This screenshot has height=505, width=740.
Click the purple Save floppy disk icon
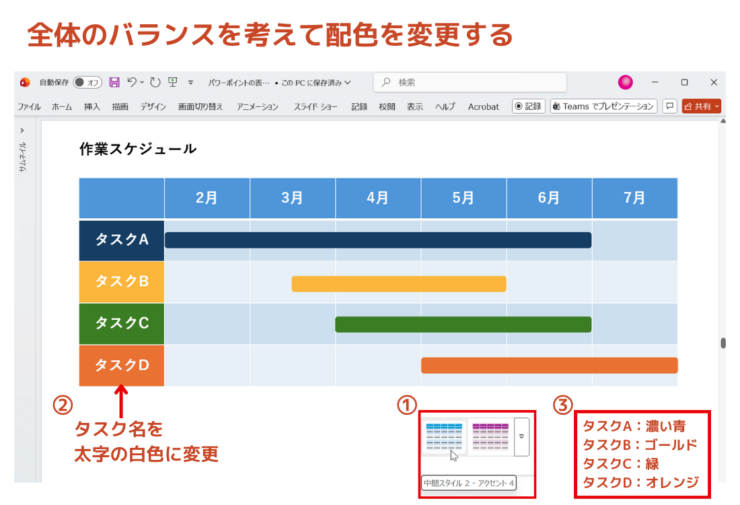(x=114, y=82)
